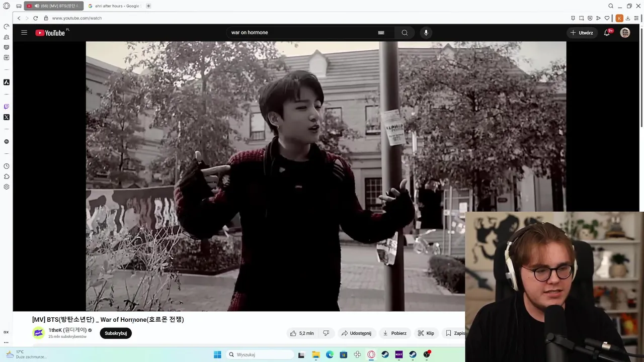The width and height of the screenshot is (644, 362).
Task: Subscribe with the Subskrybuj button
Action: click(x=116, y=333)
